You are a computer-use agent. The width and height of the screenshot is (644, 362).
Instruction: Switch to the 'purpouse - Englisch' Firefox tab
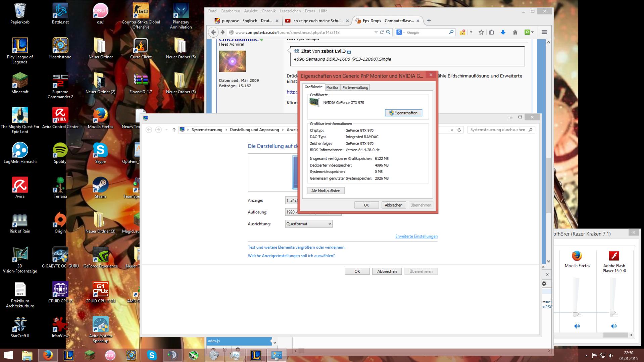coord(246,21)
